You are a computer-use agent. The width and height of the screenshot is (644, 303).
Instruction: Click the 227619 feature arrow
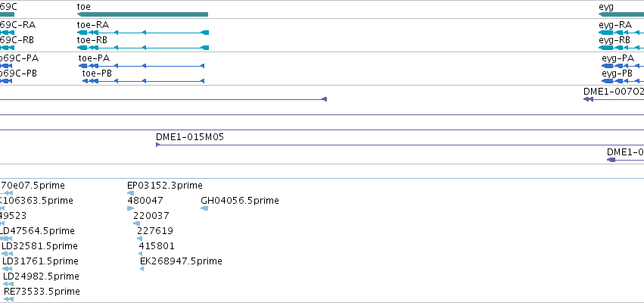(140, 239)
